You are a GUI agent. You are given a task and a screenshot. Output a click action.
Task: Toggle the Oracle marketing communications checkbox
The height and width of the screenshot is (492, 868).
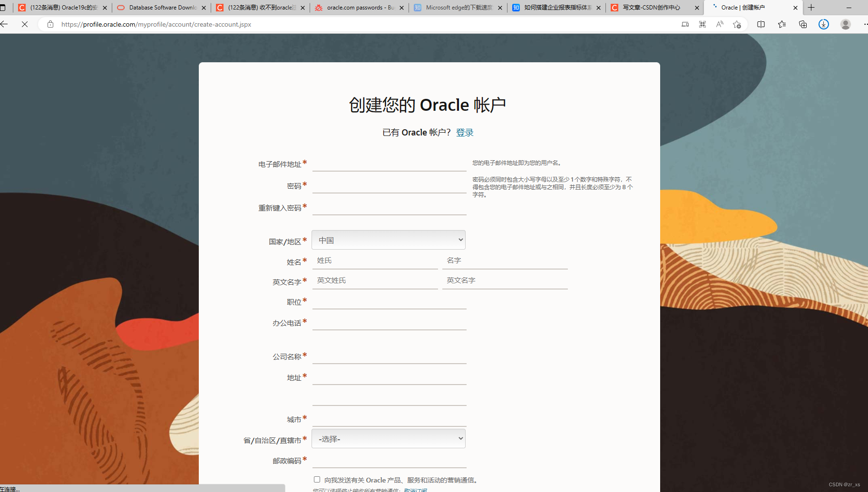pos(317,479)
